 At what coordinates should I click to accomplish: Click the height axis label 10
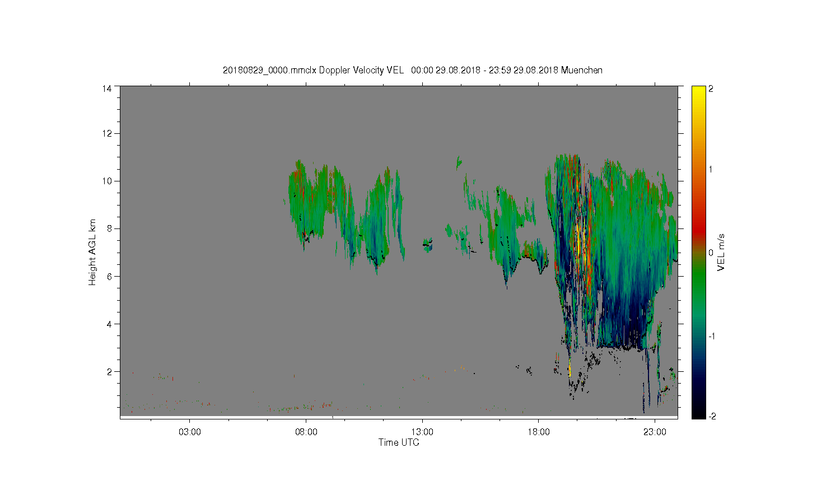tap(107, 181)
